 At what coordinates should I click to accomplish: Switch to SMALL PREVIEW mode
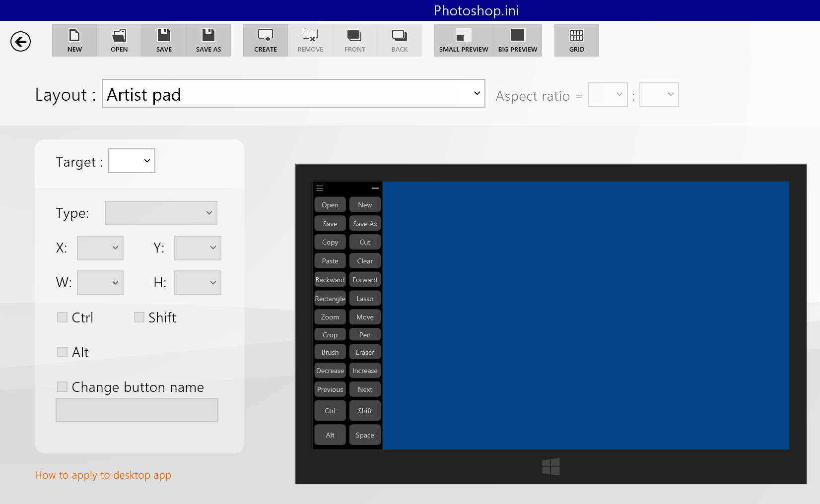[464, 40]
